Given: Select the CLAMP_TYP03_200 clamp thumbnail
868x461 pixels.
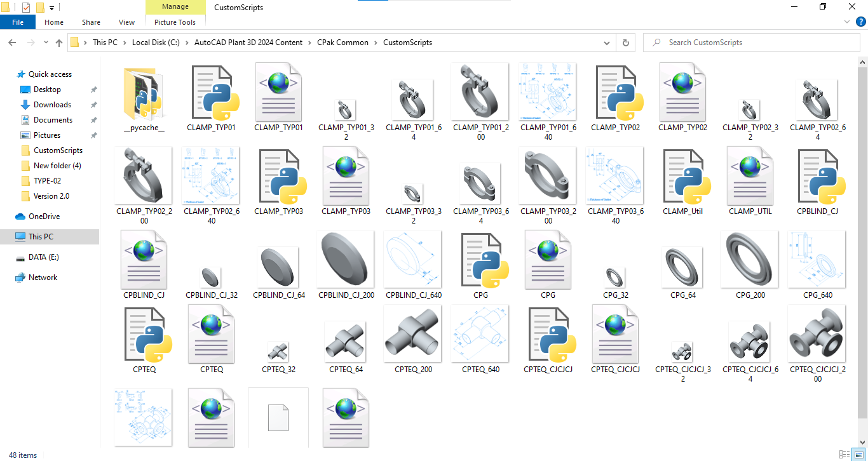Looking at the screenshot, I should (x=548, y=176).
